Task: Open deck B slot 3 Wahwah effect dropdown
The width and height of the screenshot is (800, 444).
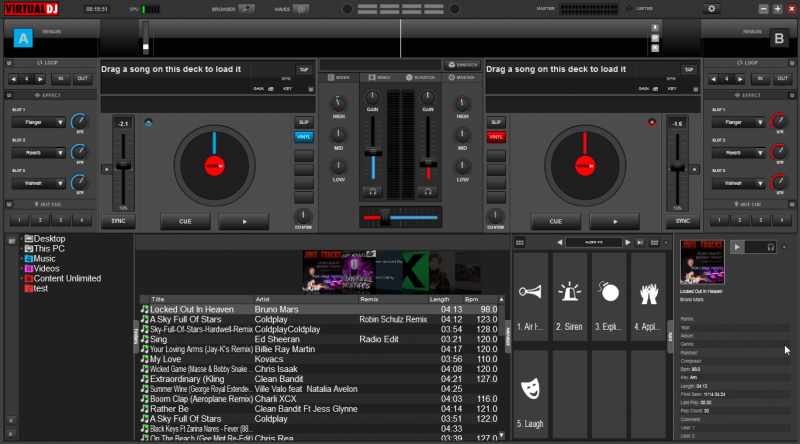Action: coord(738,183)
